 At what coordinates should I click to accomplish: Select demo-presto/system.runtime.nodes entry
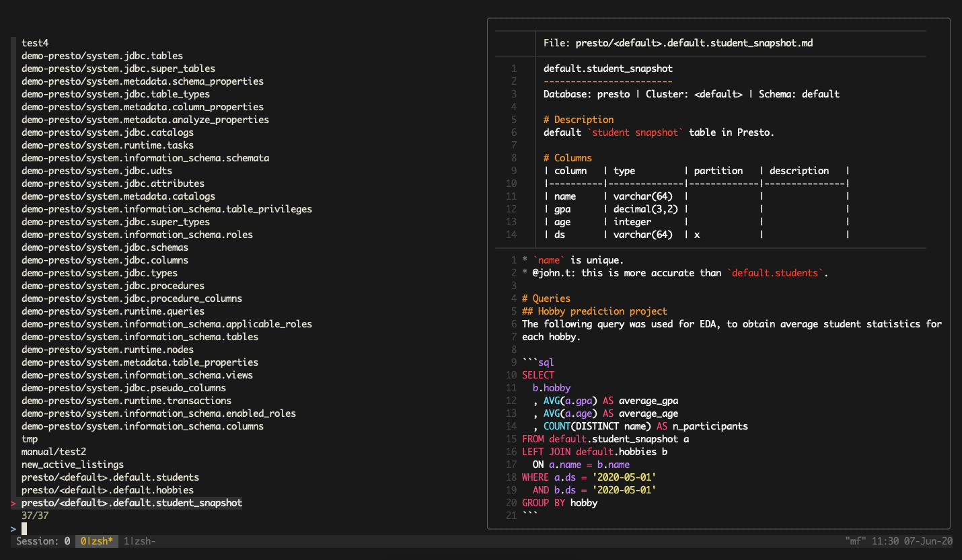point(108,350)
